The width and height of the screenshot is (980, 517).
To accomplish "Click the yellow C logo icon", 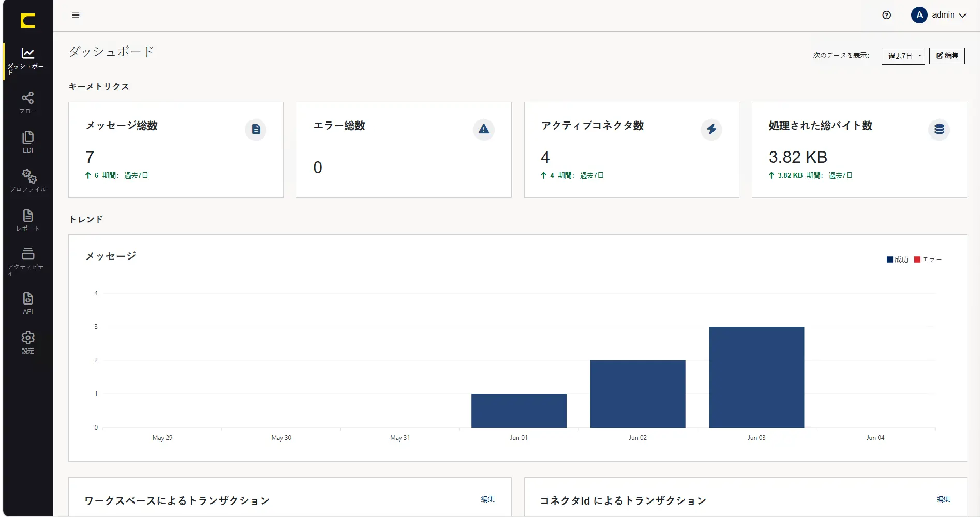I will (28, 21).
